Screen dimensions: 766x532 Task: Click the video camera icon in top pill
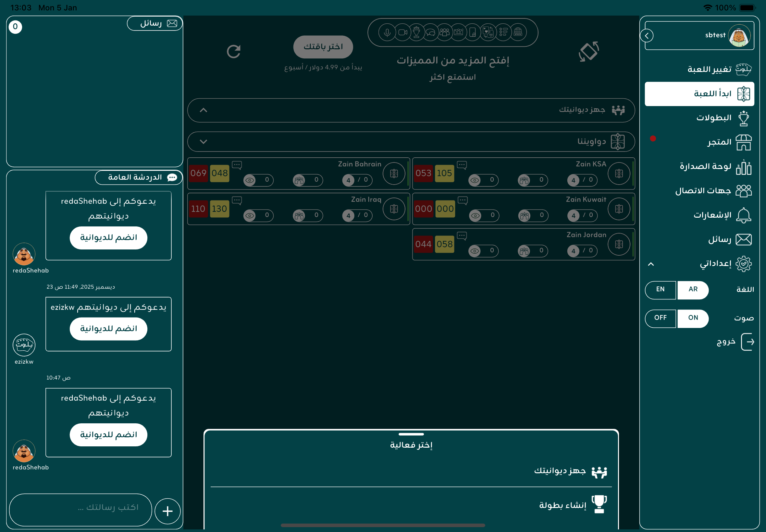pos(402,32)
